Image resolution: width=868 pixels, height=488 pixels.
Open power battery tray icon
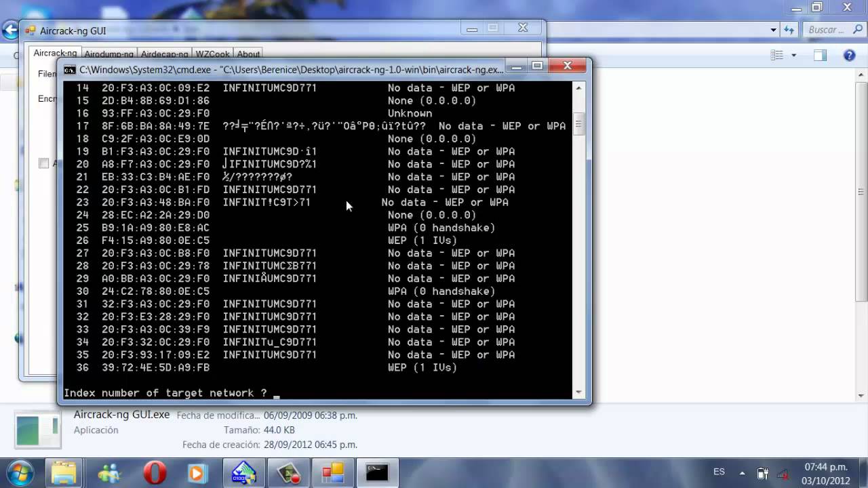(x=763, y=473)
